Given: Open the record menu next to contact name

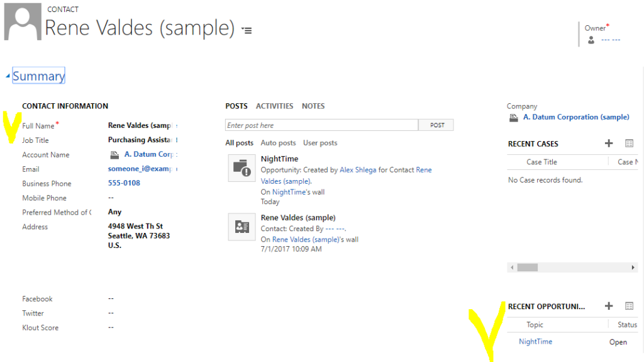Looking at the screenshot, I should 247,30.
